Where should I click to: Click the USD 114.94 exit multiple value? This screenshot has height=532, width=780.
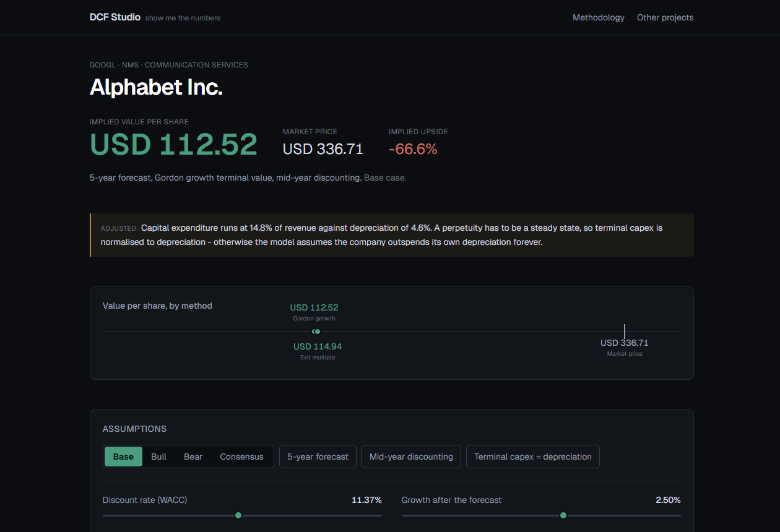pos(318,346)
